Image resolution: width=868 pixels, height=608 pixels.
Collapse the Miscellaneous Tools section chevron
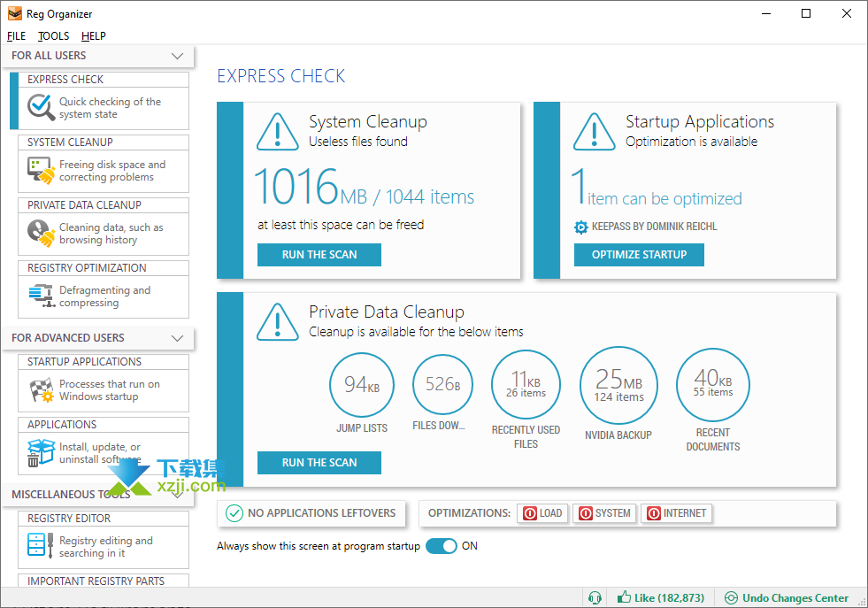point(177,495)
